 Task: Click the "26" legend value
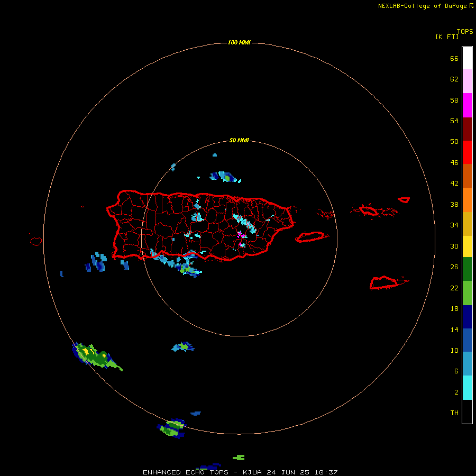click(x=454, y=267)
